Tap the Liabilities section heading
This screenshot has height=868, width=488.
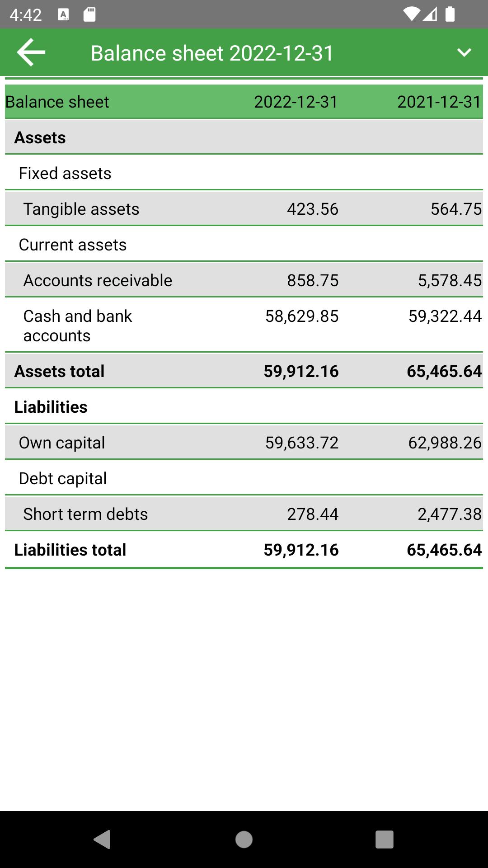(51, 407)
